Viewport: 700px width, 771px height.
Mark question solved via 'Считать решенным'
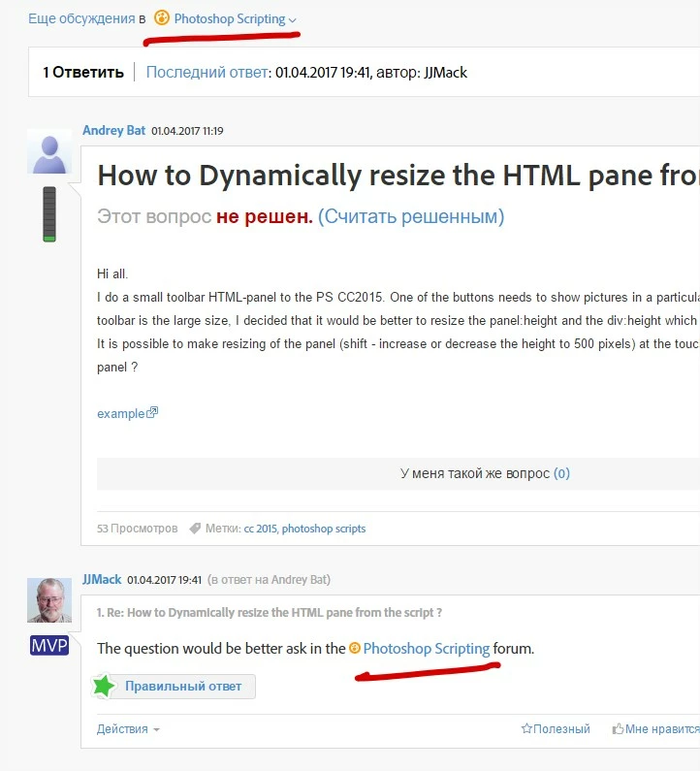click(x=411, y=216)
